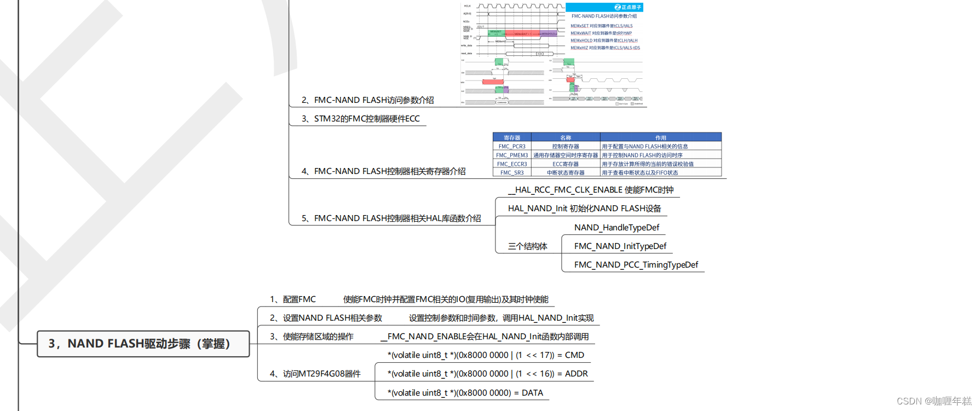Select node '3、使能存储区域的操作'
The width and height of the screenshot is (980, 411).
coord(312,337)
